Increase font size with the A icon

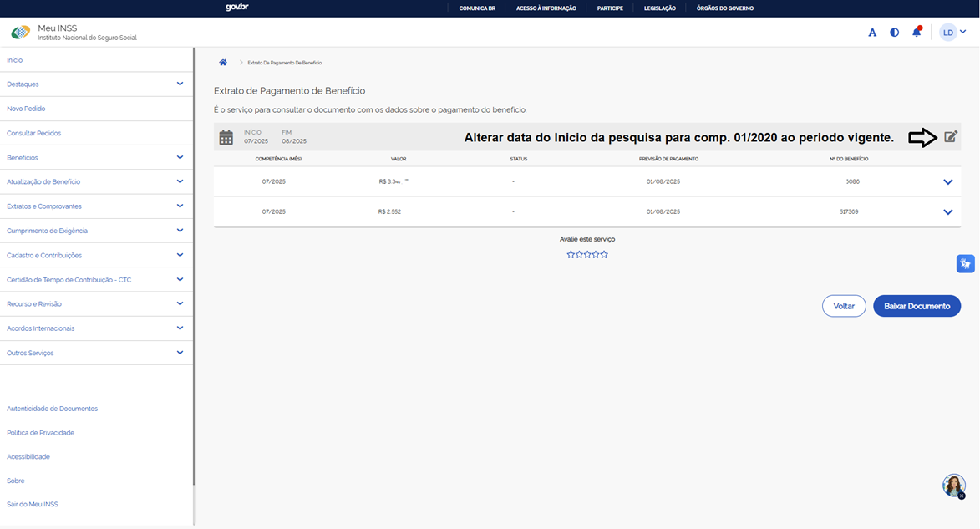(872, 33)
